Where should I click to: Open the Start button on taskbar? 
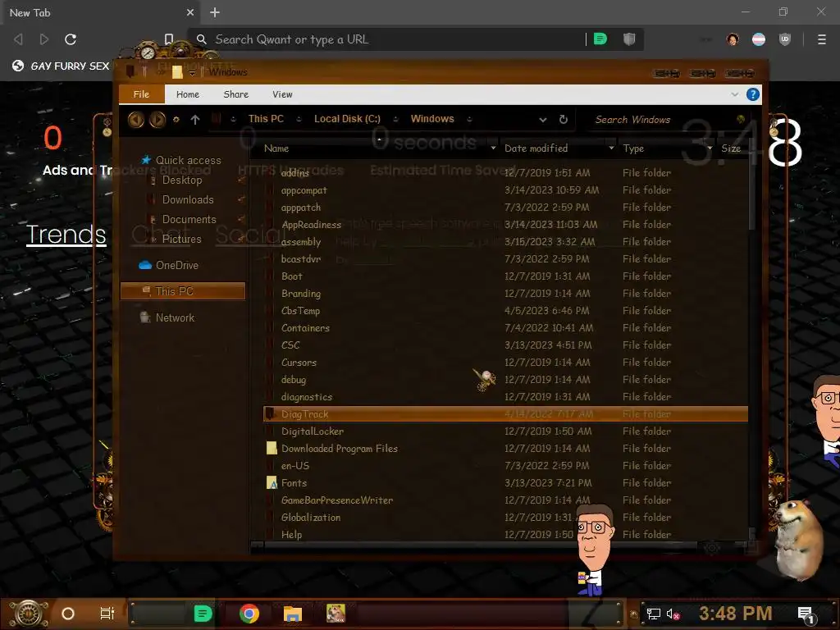click(29, 614)
